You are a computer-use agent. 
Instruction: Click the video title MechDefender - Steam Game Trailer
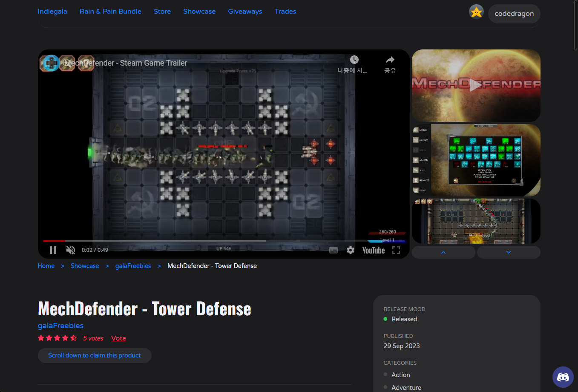126,63
